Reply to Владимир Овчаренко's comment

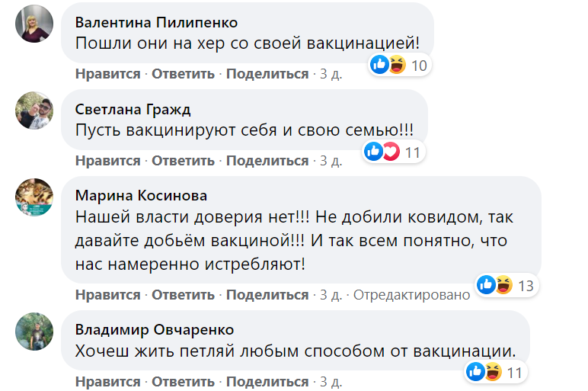183,381
